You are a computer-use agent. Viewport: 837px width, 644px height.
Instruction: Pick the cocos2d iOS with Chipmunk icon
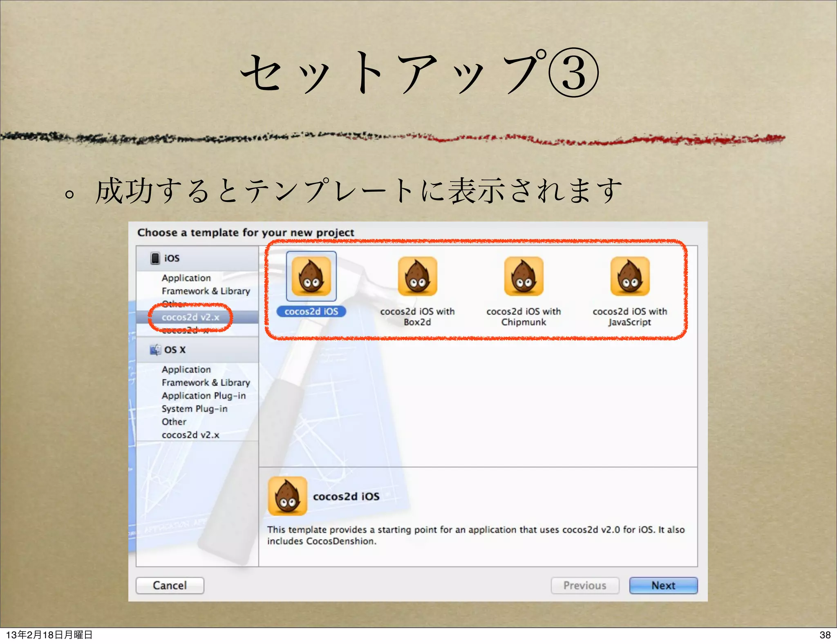click(524, 276)
